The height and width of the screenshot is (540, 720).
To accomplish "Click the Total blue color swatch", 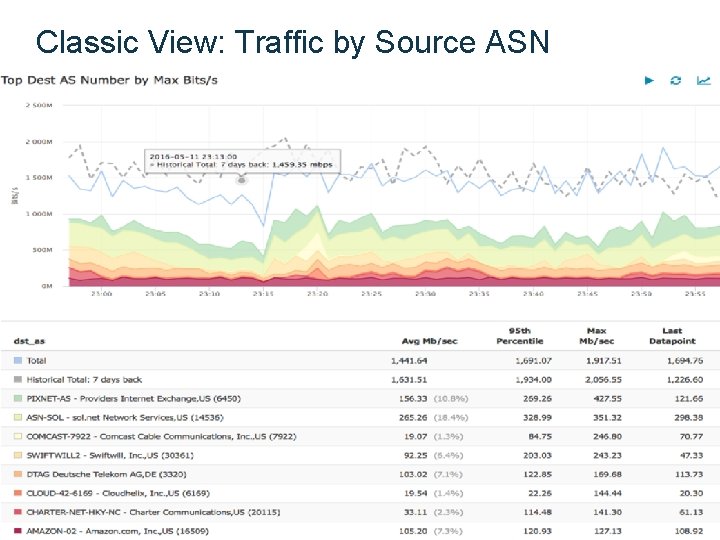I will click(18, 360).
